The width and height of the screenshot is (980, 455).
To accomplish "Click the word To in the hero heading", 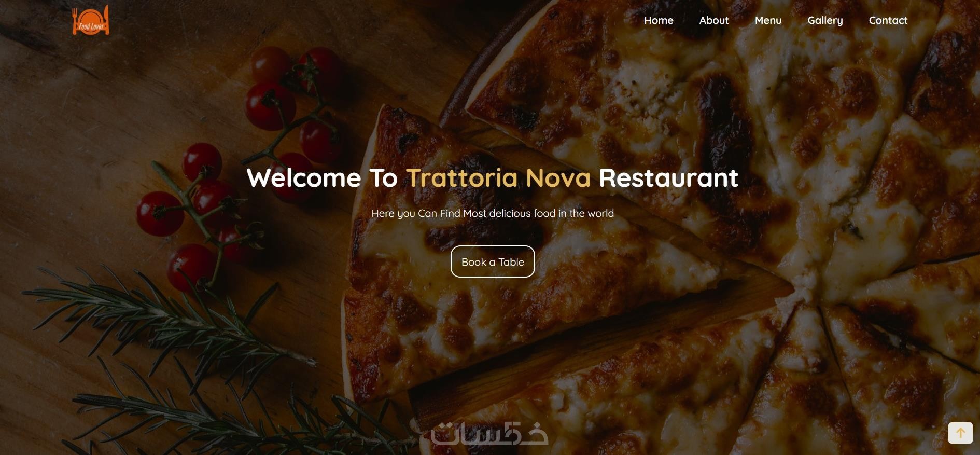I will point(383,178).
